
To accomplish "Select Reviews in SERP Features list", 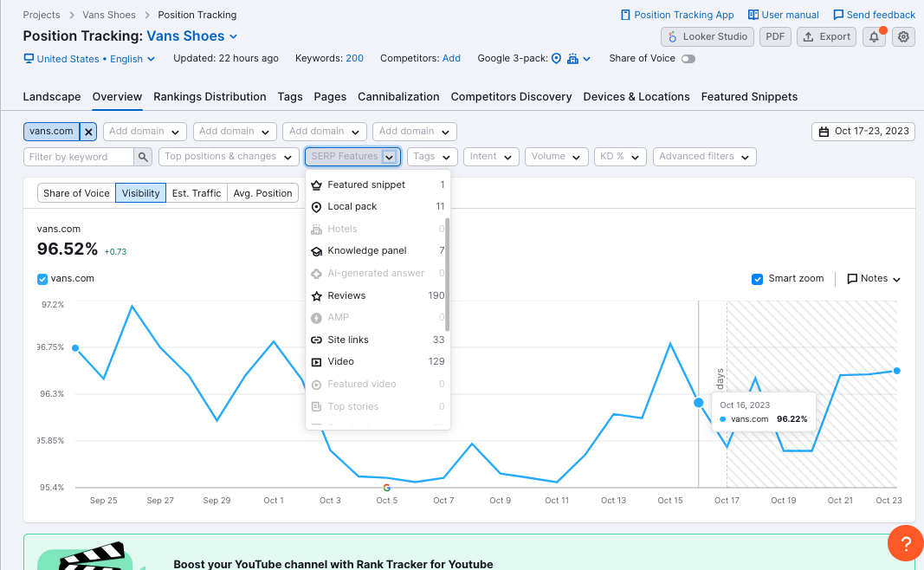I will tap(346, 295).
